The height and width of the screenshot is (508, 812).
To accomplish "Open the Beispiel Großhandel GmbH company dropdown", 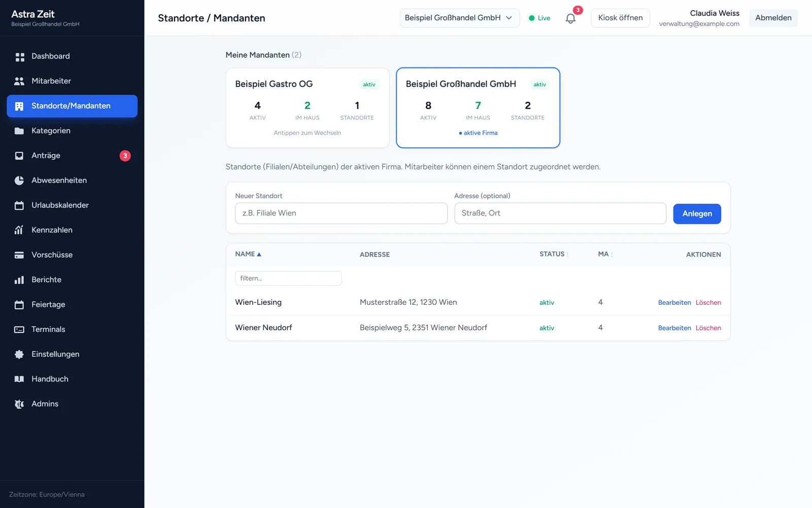I will (459, 18).
